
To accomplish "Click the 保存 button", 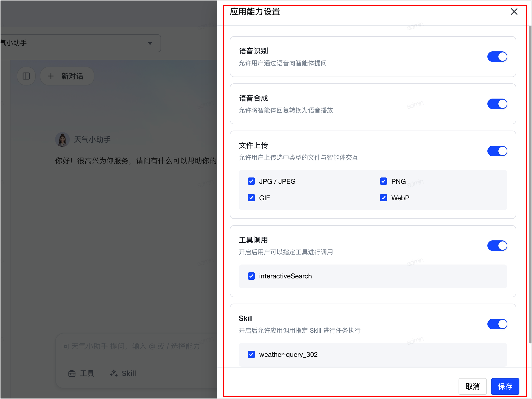I will coord(505,386).
